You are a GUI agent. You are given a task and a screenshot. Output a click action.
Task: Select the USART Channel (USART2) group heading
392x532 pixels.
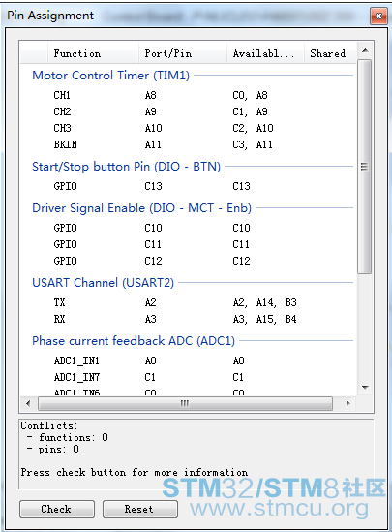[103, 283]
